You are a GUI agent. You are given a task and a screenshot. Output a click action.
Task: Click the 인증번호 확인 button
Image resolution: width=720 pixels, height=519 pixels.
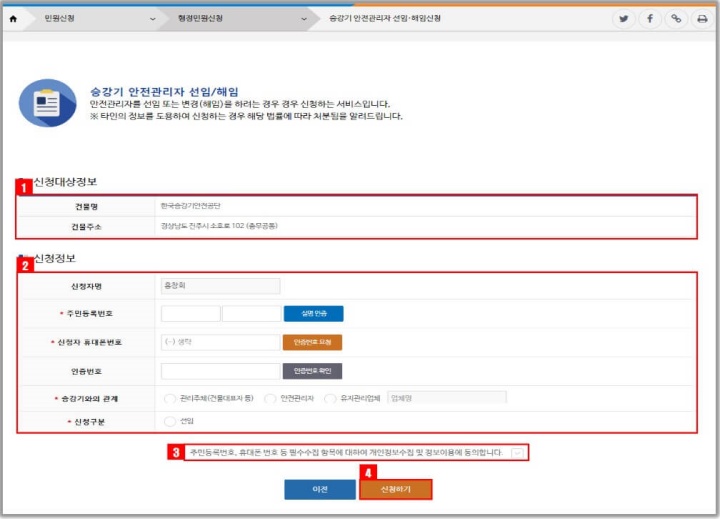(312, 371)
